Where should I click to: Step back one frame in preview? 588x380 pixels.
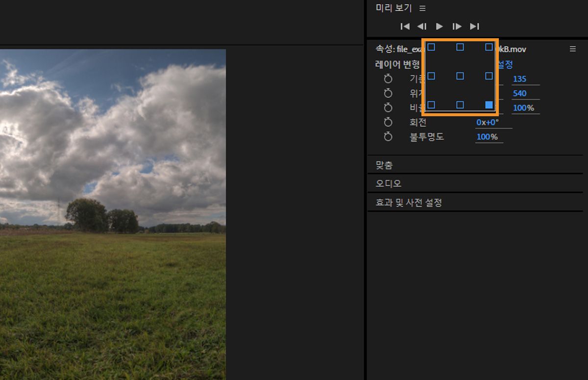click(x=421, y=26)
